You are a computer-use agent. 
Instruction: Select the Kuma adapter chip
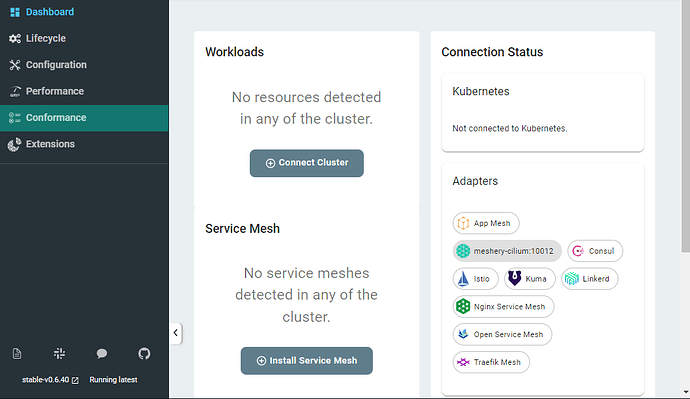click(530, 278)
